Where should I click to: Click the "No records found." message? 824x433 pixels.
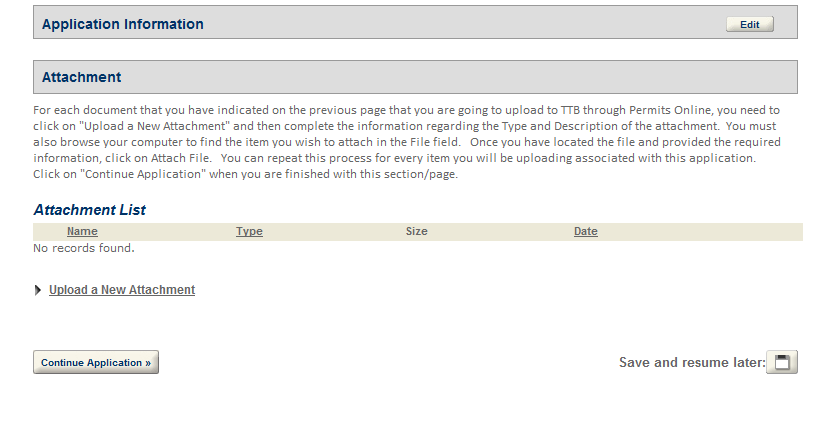[84, 248]
